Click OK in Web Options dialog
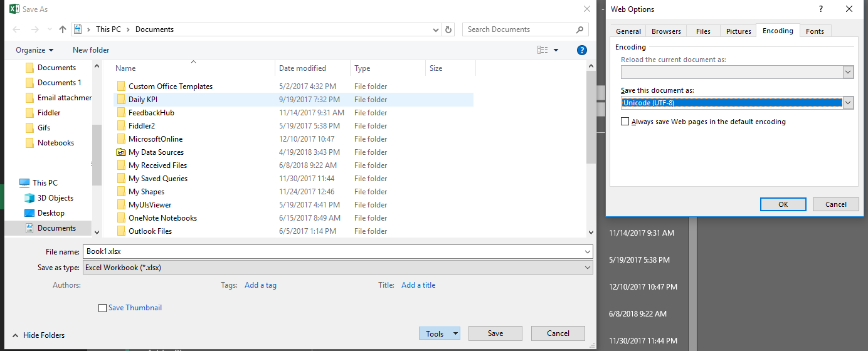868x351 pixels. pyautogui.click(x=783, y=204)
